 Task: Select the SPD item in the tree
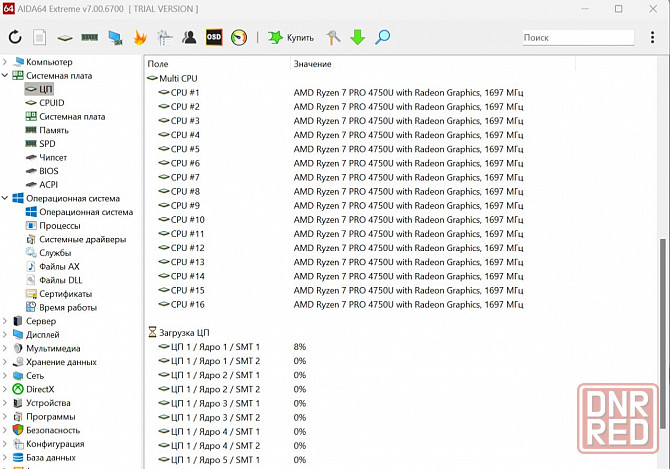click(x=47, y=144)
